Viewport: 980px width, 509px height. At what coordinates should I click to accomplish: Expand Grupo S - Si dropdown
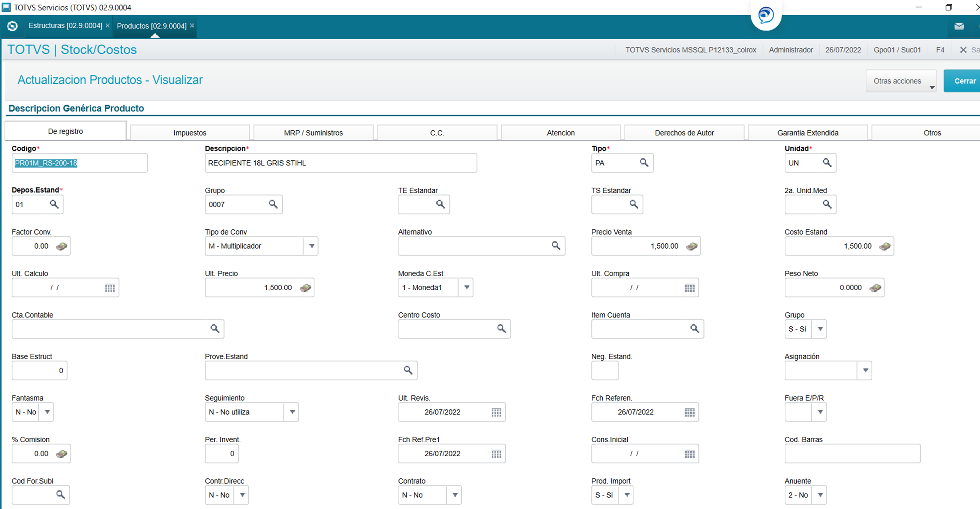coord(820,329)
